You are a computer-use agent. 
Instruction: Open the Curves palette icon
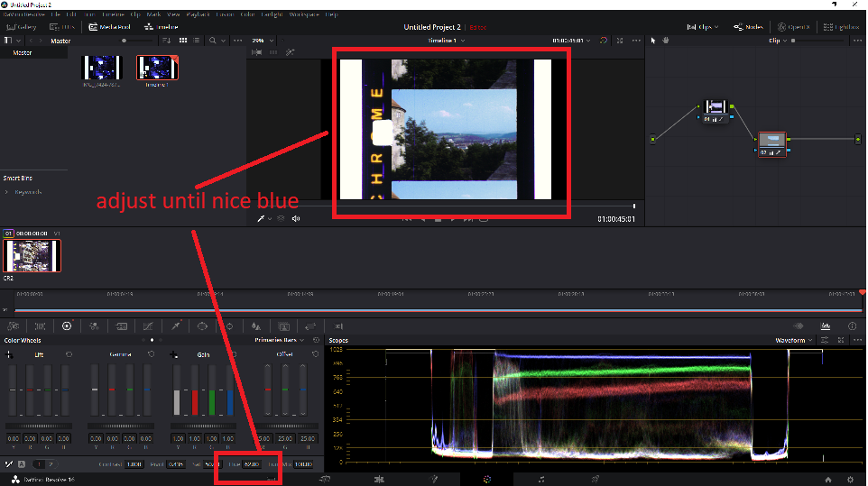point(148,326)
